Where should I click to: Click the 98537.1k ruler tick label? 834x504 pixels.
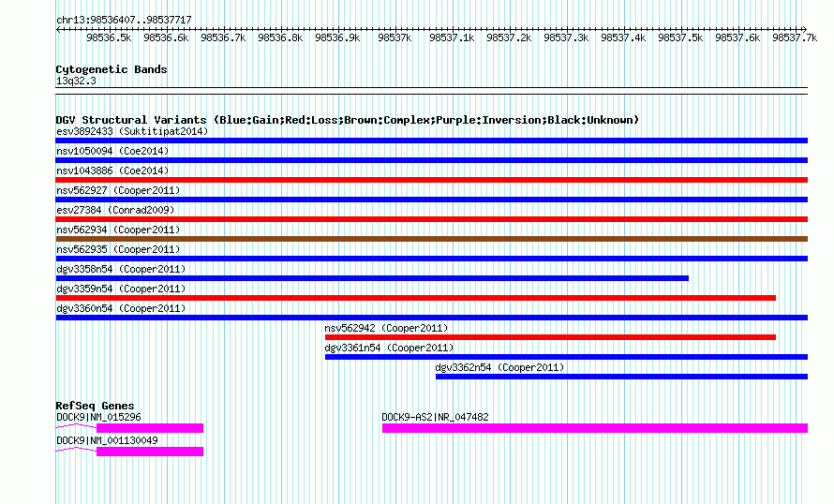click(x=452, y=37)
